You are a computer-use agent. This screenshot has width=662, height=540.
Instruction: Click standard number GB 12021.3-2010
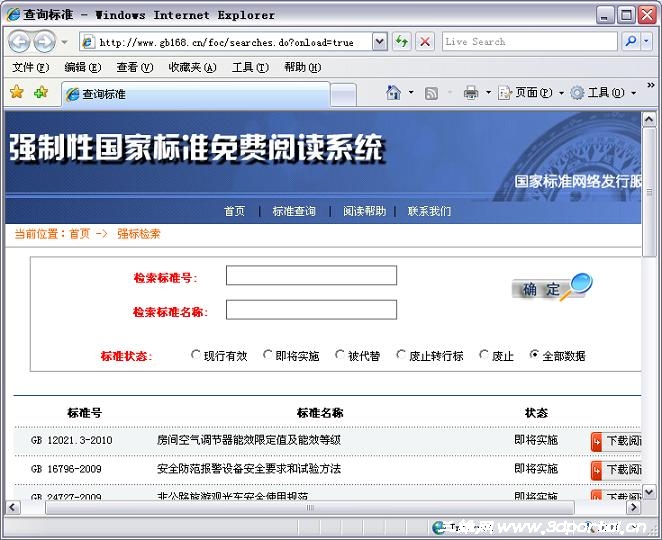coord(71,440)
